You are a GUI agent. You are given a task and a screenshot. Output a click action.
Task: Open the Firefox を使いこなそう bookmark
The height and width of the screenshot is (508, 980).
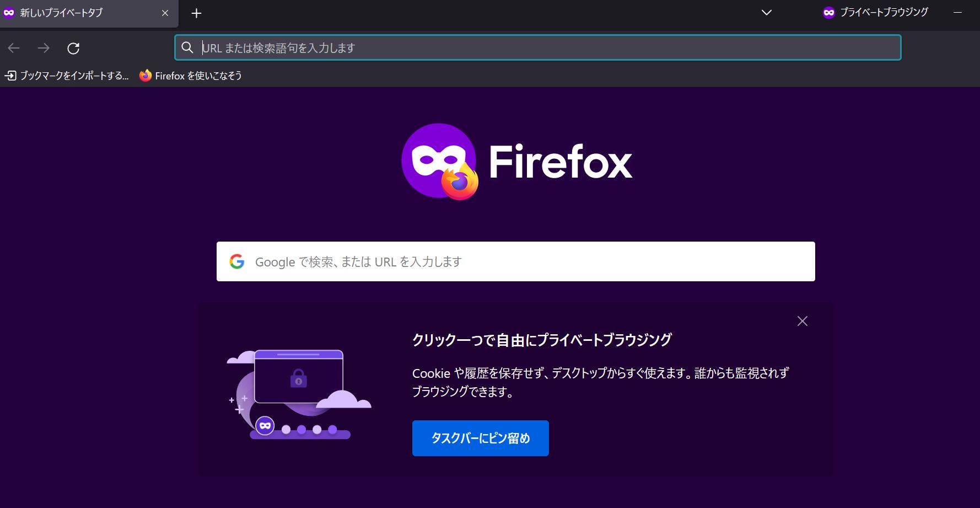coord(191,76)
